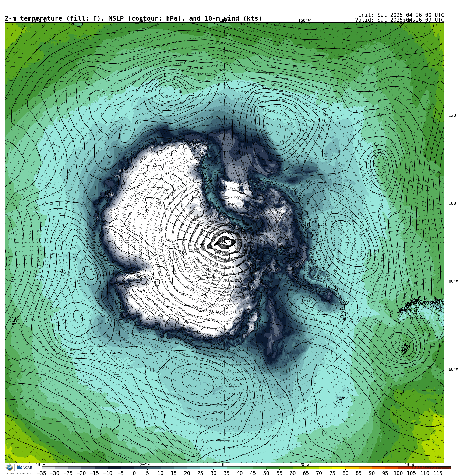
Task: Pick the colorbar swatch between -10 and -5
Action: (114, 468)
